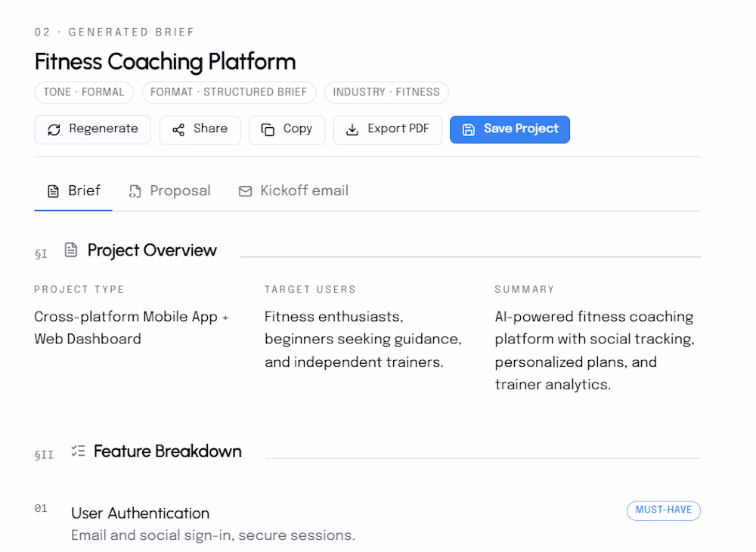Click the Project Overview document icon
The width and height of the screenshot is (756, 552).
tap(71, 250)
